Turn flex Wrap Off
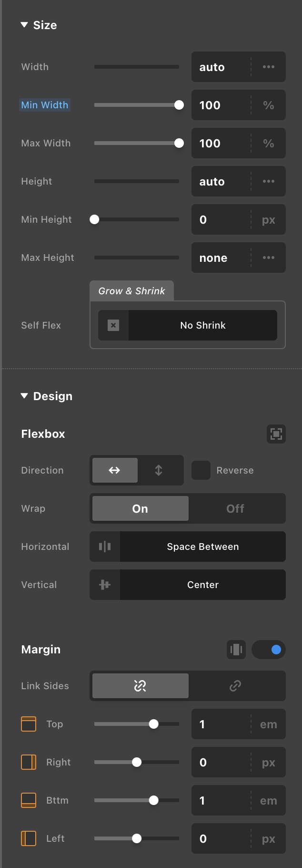This screenshot has height=868, width=302. click(235, 508)
